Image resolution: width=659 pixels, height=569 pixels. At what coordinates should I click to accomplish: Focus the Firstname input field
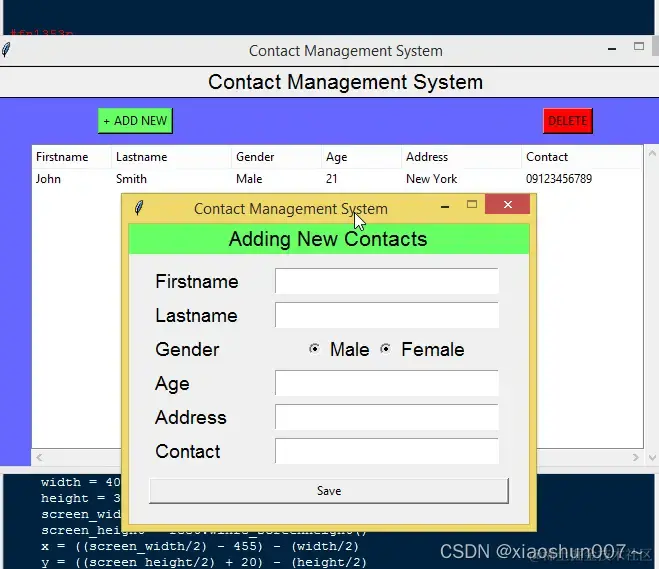pyautogui.click(x=387, y=281)
